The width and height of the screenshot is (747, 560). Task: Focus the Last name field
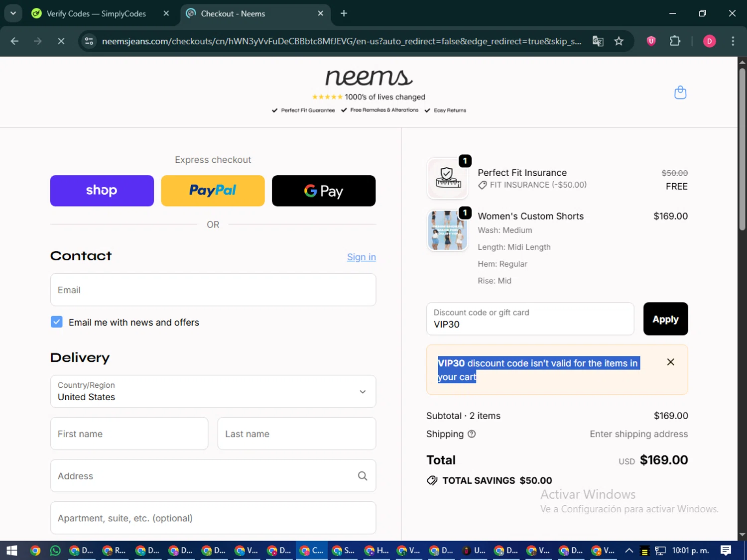(297, 434)
